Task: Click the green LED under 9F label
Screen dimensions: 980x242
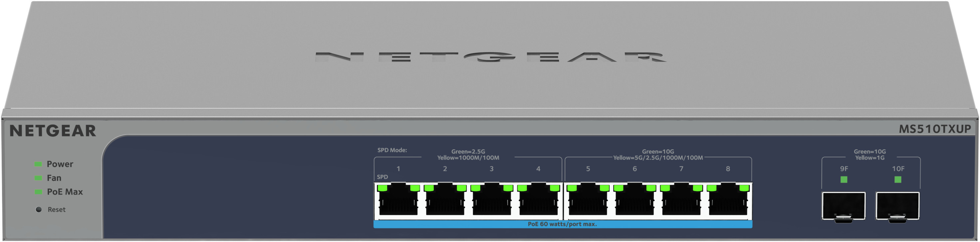Action: pos(844,179)
